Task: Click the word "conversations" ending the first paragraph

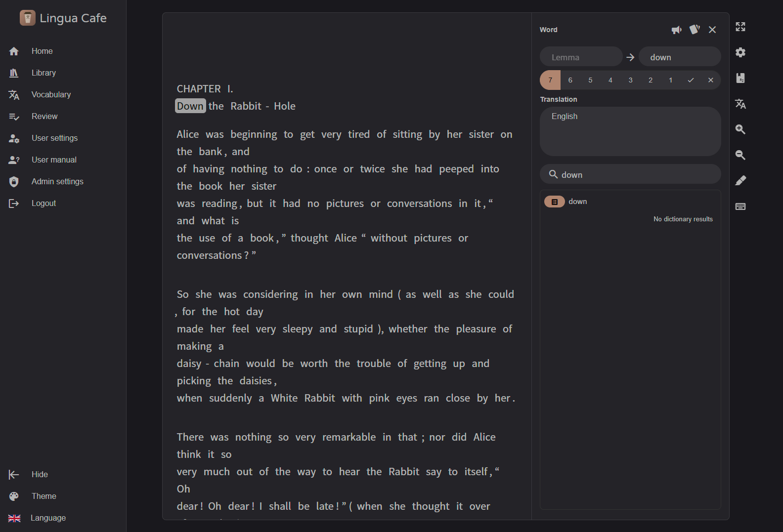Action: tap(209, 255)
